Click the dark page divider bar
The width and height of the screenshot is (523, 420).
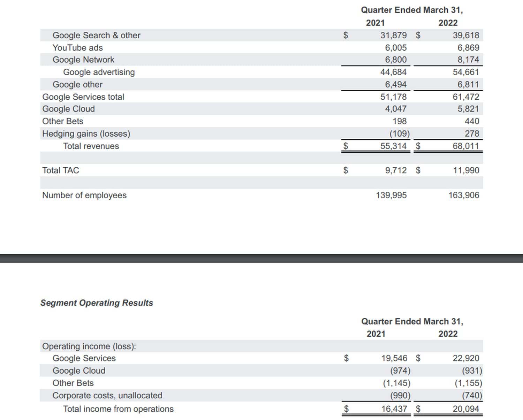[x=261, y=258]
